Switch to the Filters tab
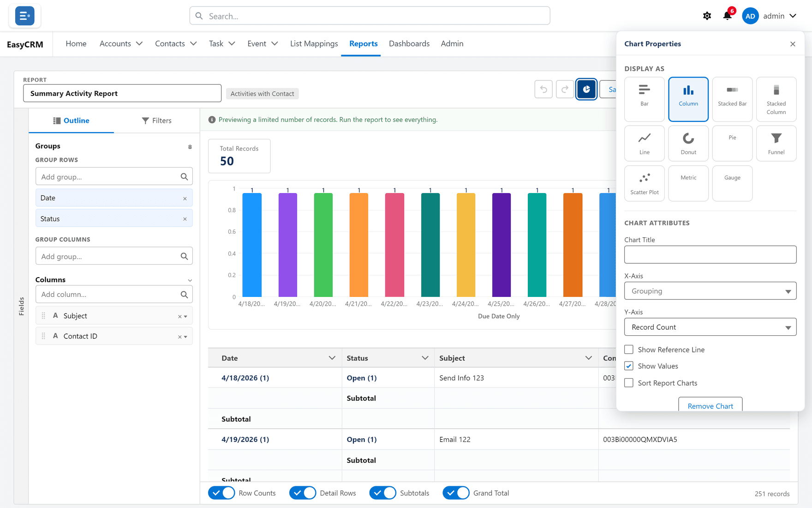The image size is (812, 508). tap(156, 121)
